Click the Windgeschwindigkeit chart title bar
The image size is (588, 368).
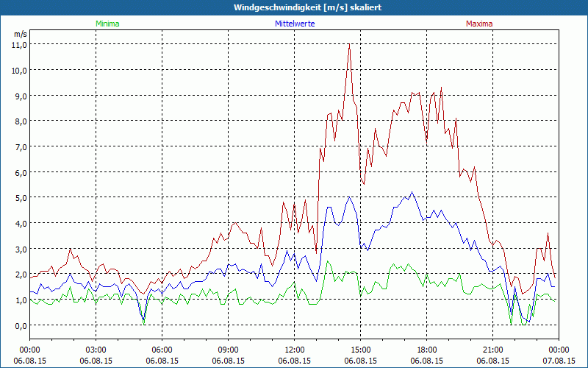(x=294, y=7)
